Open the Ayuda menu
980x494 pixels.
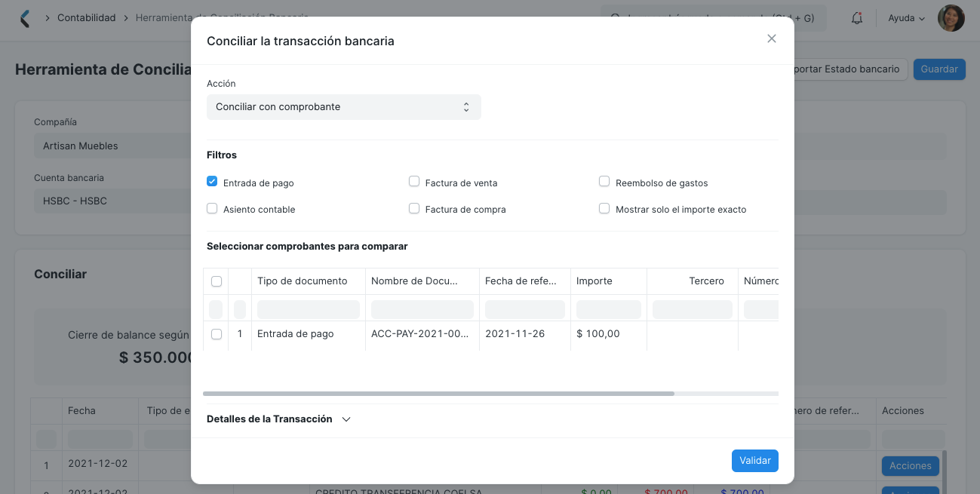[x=906, y=18]
